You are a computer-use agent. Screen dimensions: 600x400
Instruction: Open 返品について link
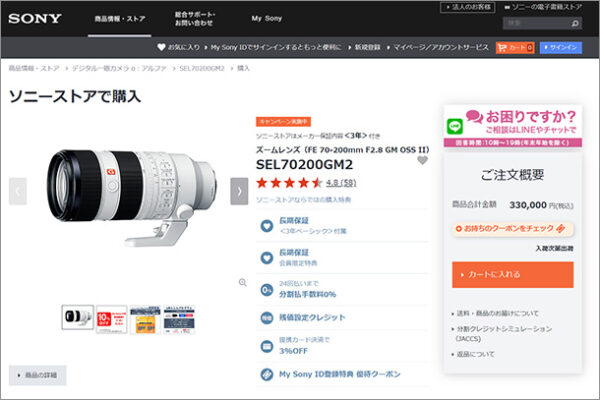[476, 354]
